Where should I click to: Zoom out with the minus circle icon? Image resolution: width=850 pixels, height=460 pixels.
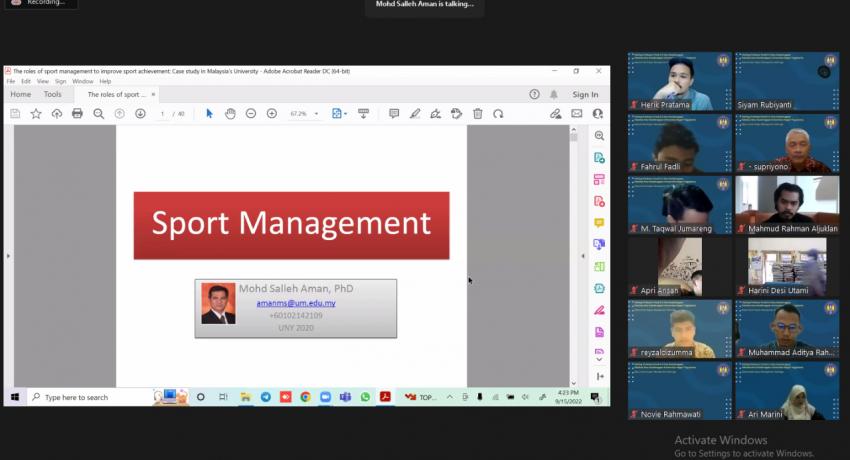click(x=250, y=113)
